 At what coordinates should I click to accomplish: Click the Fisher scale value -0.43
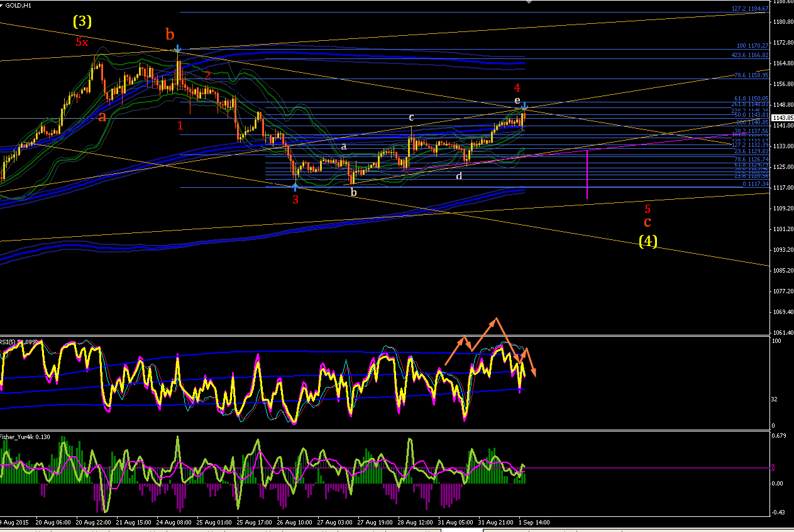(780, 512)
